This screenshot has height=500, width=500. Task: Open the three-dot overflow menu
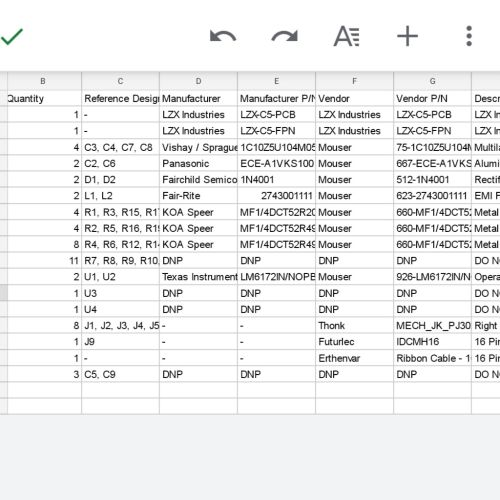pos(469,36)
